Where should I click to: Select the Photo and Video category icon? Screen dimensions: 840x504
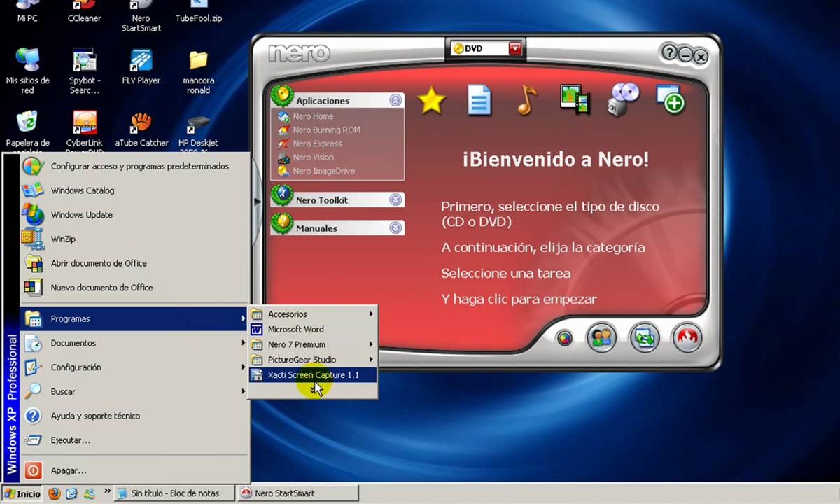tap(575, 99)
